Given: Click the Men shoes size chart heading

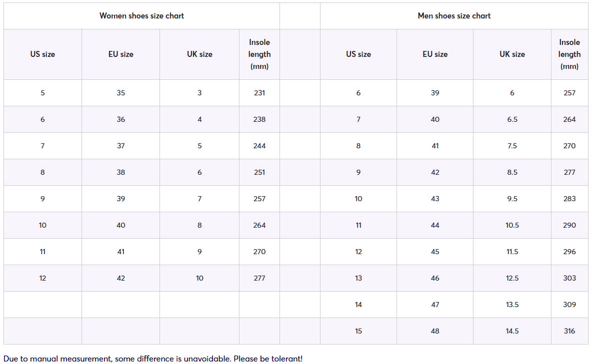Looking at the screenshot, I should 454,16.
